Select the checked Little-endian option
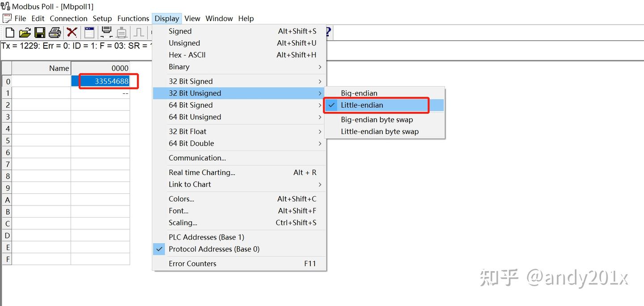The image size is (644, 306). tap(362, 105)
